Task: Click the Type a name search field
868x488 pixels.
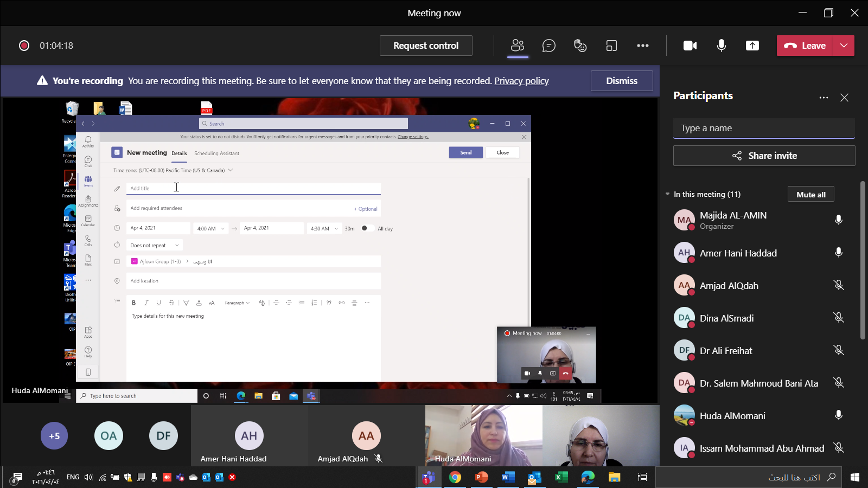Action: [x=764, y=128]
